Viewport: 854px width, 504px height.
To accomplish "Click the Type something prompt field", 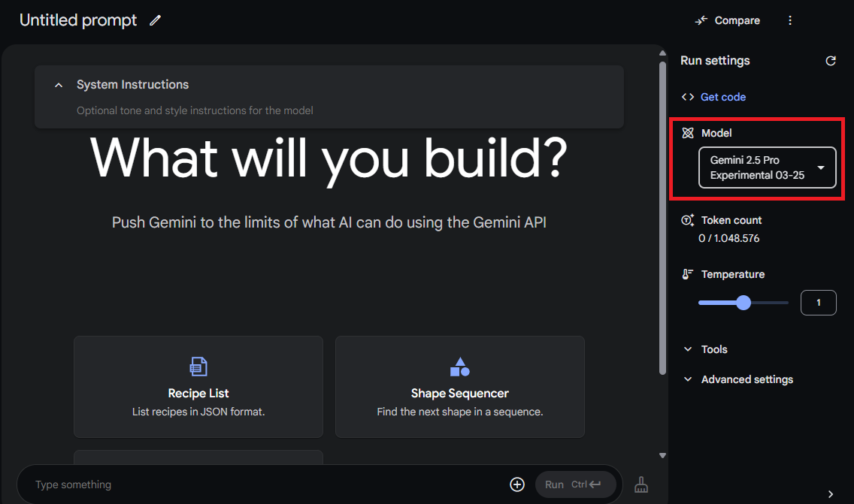I will tap(267, 484).
